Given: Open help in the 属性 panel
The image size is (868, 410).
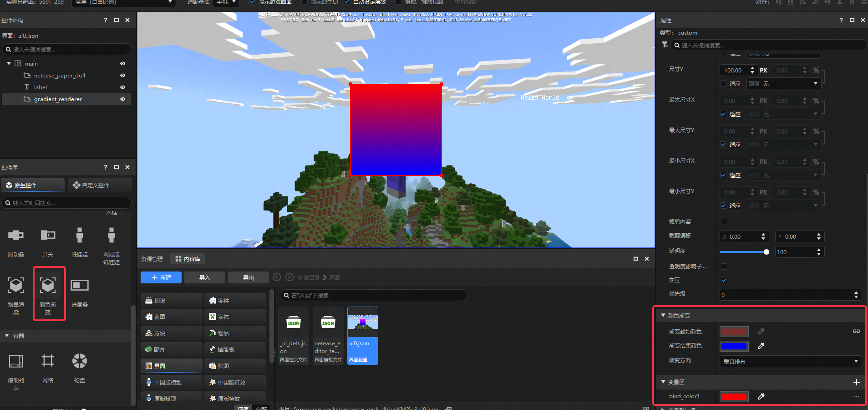Looking at the screenshot, I should (841, 20).
